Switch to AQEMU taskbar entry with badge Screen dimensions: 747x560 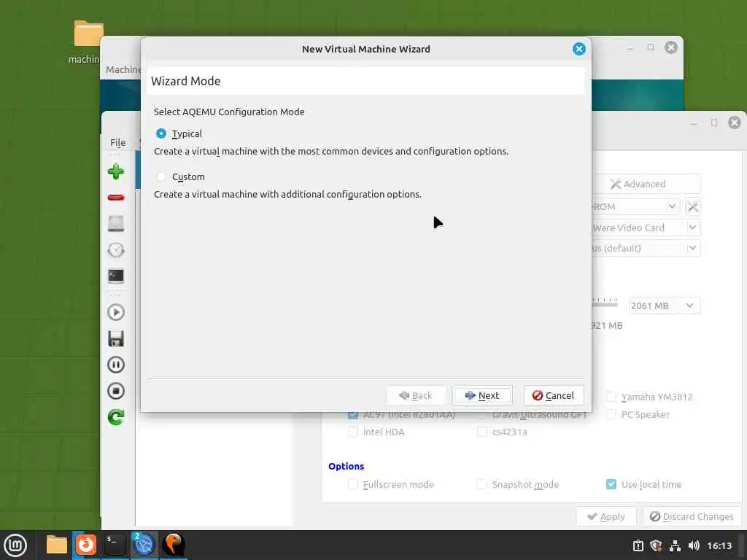(144, 545)
